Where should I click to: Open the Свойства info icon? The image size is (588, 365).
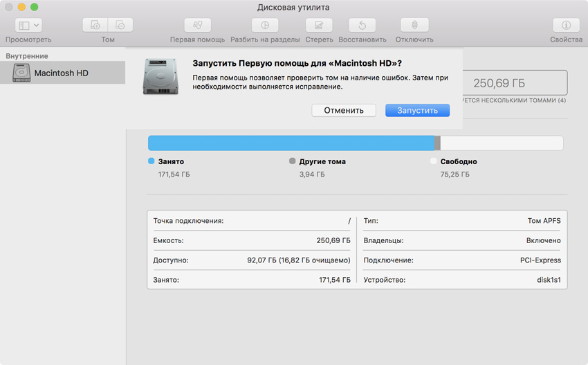[x=566, y=26]
